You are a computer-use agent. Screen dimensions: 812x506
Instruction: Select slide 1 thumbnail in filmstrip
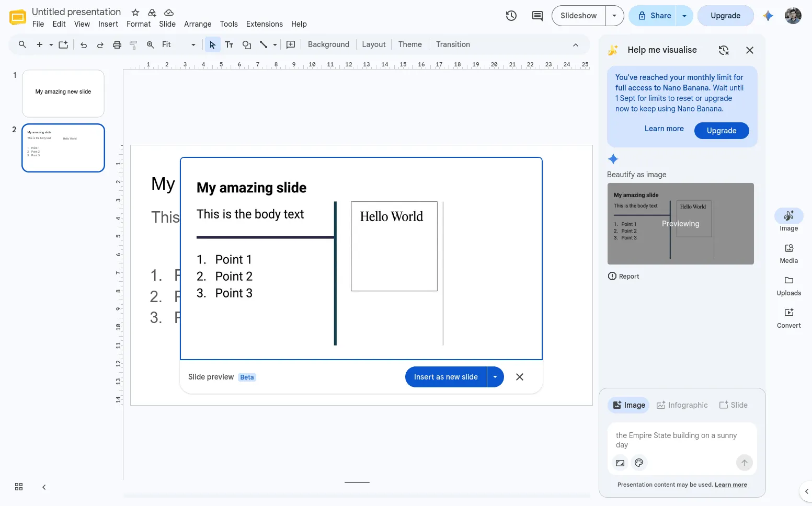point(63,94)
